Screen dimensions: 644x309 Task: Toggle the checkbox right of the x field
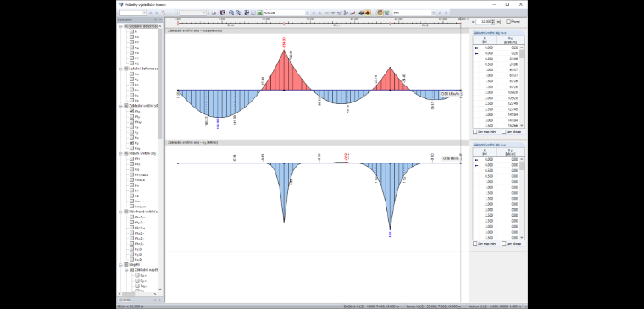pos(508,21)
